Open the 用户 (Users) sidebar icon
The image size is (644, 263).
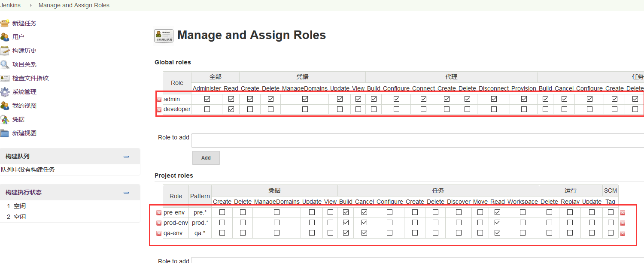[x=5, y=37]
